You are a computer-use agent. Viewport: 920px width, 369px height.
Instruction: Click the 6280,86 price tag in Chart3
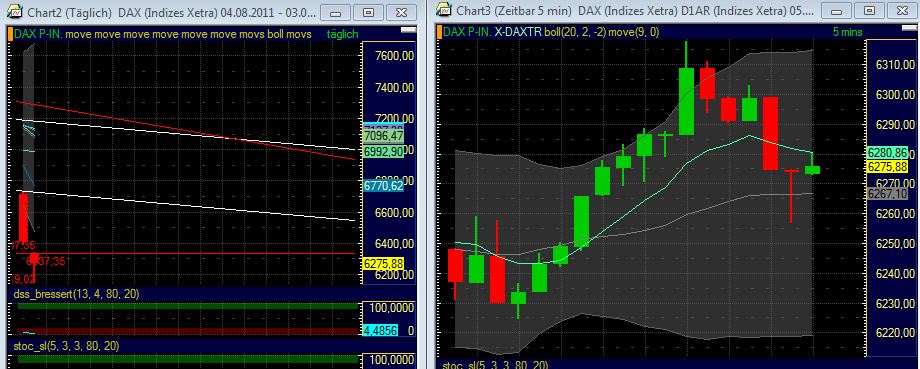(x=887, y=153)
